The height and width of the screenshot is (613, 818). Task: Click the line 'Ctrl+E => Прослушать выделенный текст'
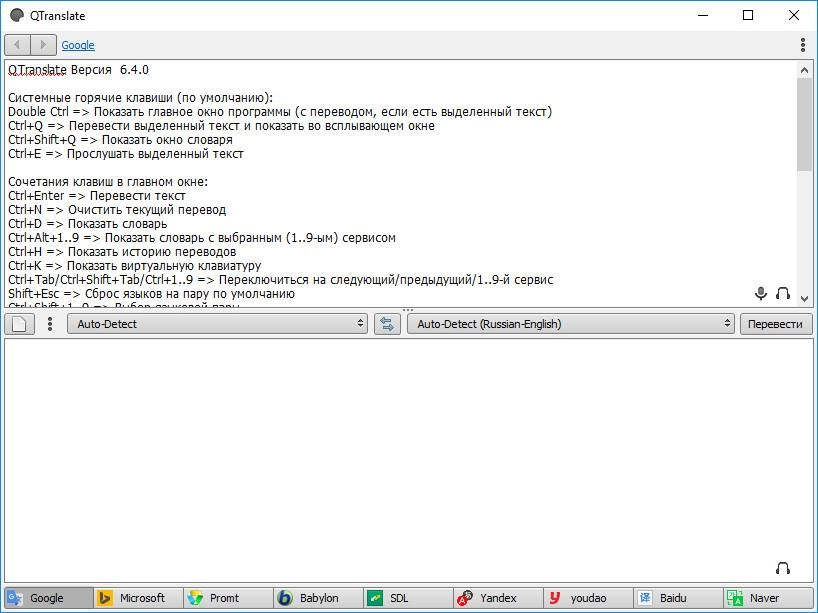[x=126, y=154]
